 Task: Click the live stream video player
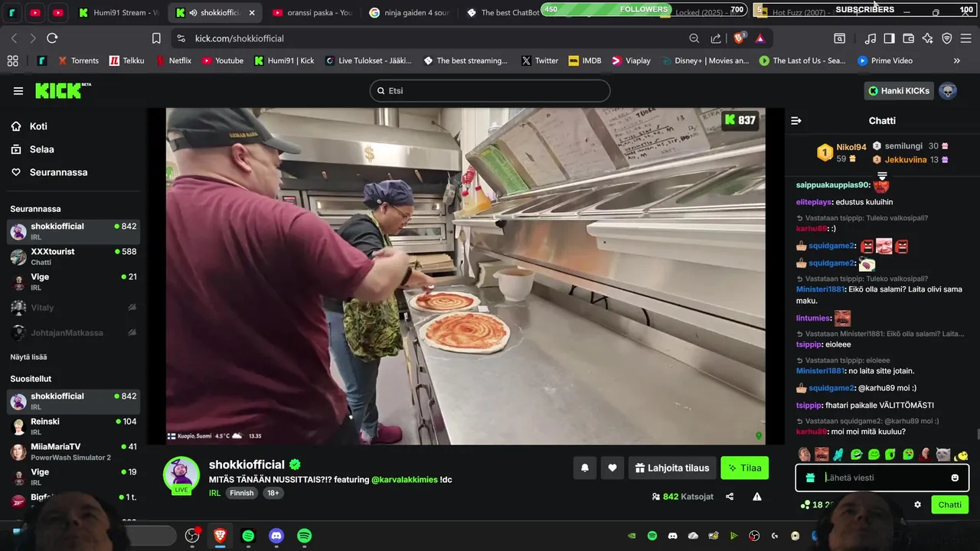click(465, 276)
